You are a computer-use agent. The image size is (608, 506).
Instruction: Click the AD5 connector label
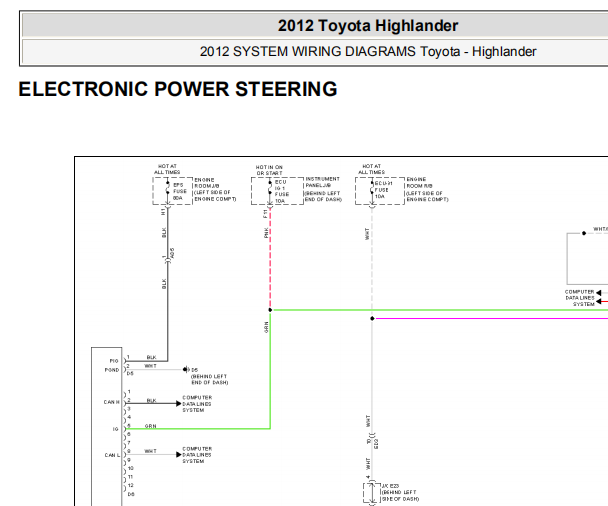click(173, 253)
